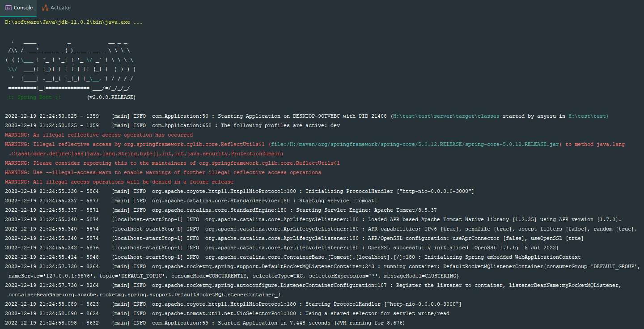Click the '(v2.0.8.RELEASE)' version text
This screenshot has height=329, width=644.
[x=111, y=97]
